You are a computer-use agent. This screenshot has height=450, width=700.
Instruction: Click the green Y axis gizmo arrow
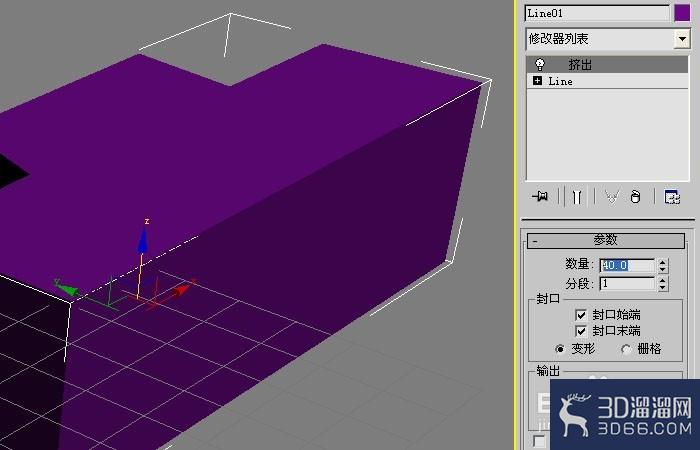(x=66, y=288)
